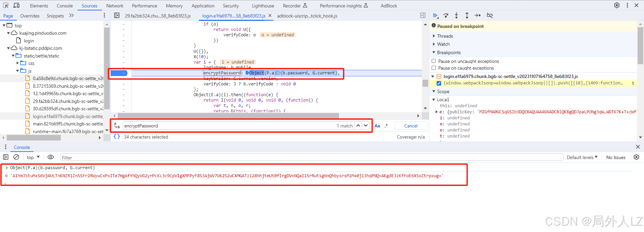The height and width of the screenshot is (232, 644).
Task: Open the Lighthouse tab
Action: [x=263, y=6]
